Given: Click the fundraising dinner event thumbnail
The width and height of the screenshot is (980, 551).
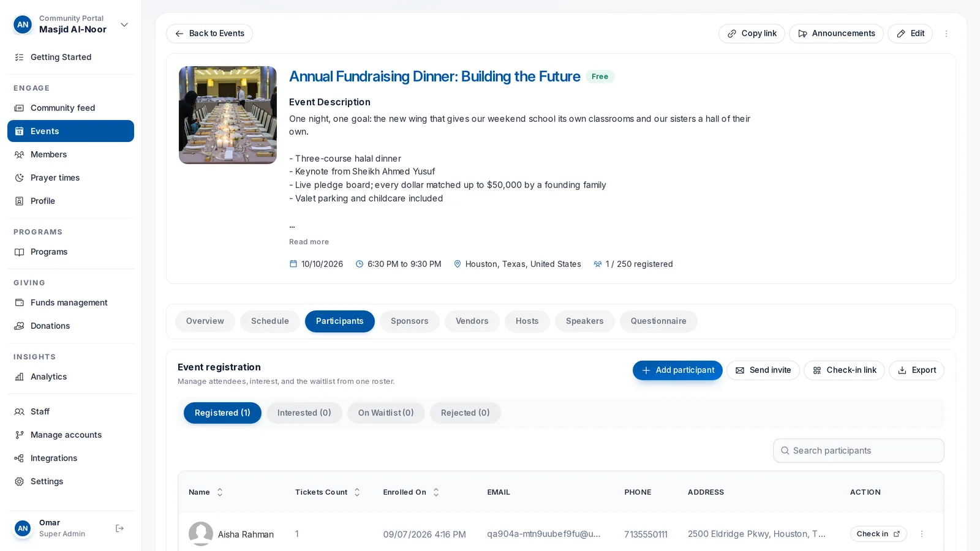Looking at the screenshot, I should click(x=228, y=115).
